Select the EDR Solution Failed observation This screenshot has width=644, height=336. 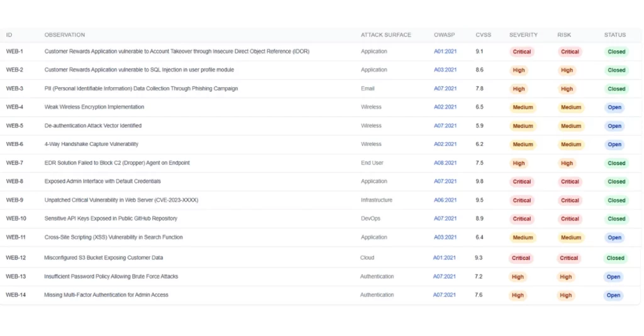point(117,163)
